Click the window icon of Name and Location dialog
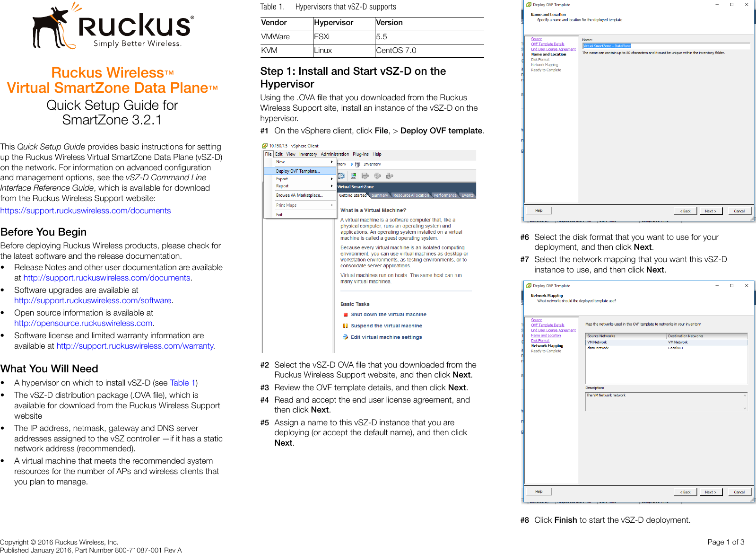Viewport: 756px width, 554px height. 529,5
